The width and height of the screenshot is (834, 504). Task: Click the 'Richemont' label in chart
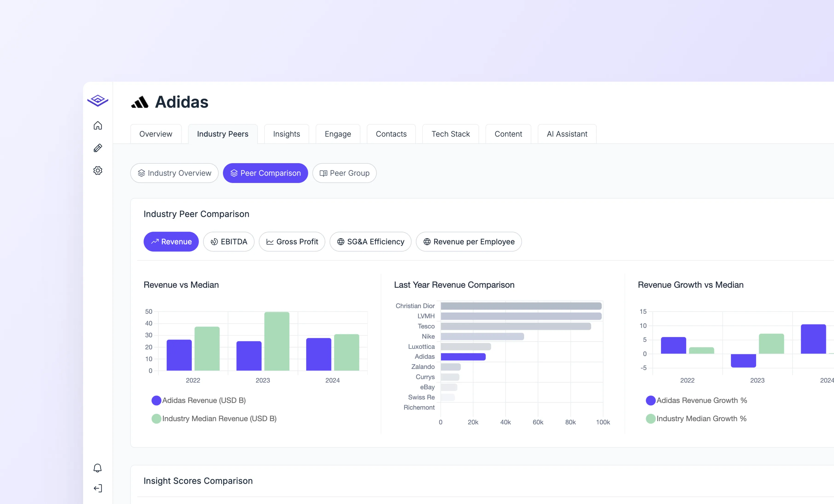419,408
